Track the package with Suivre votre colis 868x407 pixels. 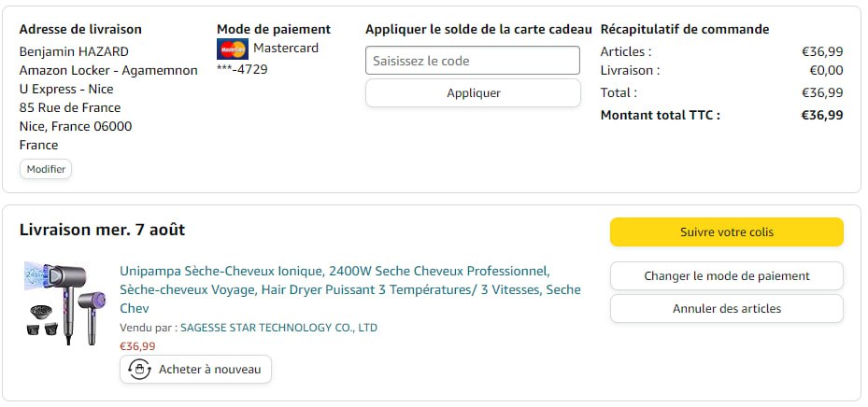click(x=726, y=232)
